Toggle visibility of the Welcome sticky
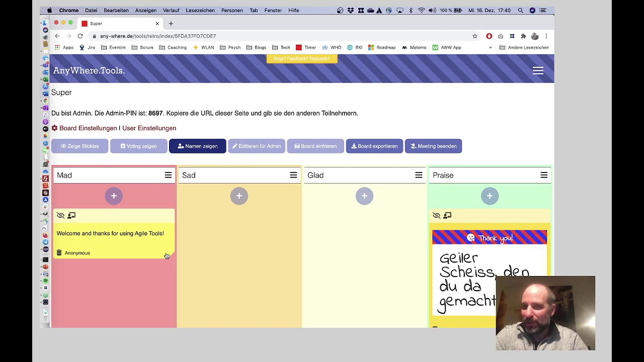Image resolution: width=644 pixels, height=362 pixels. [60, 216]
